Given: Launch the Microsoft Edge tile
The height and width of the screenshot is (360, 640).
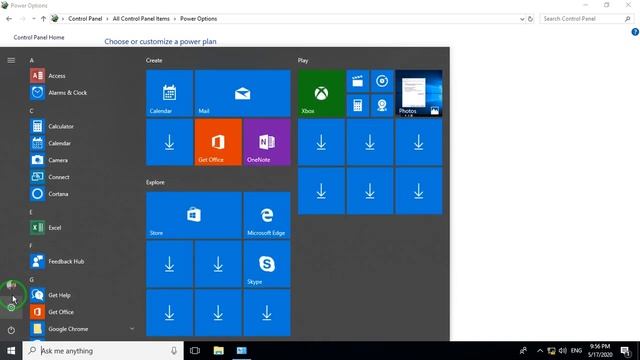Looking at the screenshot, I should coord(267,215).
